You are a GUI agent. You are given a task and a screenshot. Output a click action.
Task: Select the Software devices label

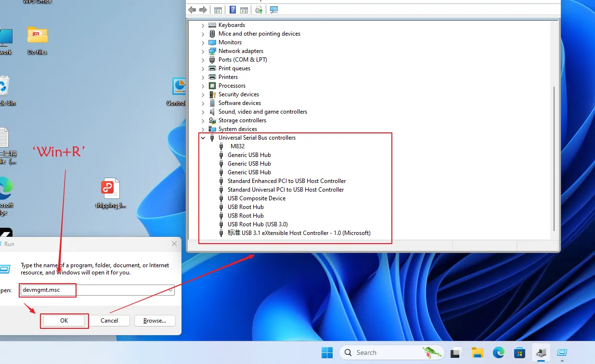point(240,103)
